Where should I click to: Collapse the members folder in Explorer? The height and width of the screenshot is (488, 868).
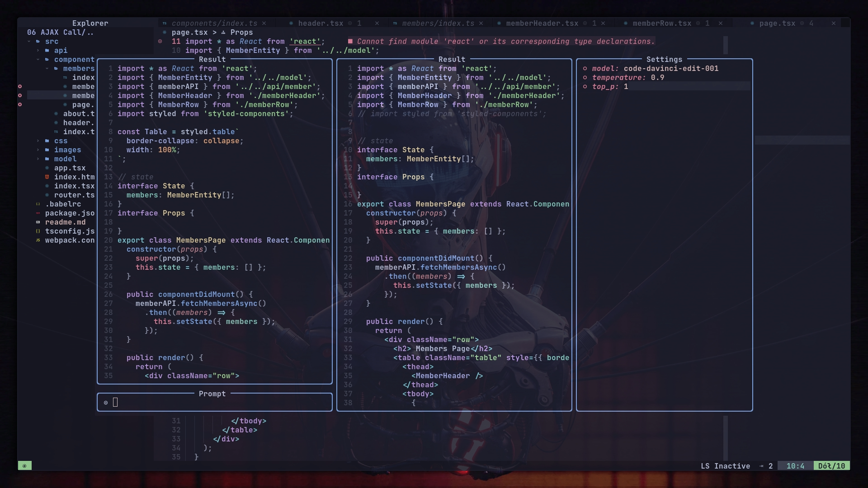click(x=47, y=69)
